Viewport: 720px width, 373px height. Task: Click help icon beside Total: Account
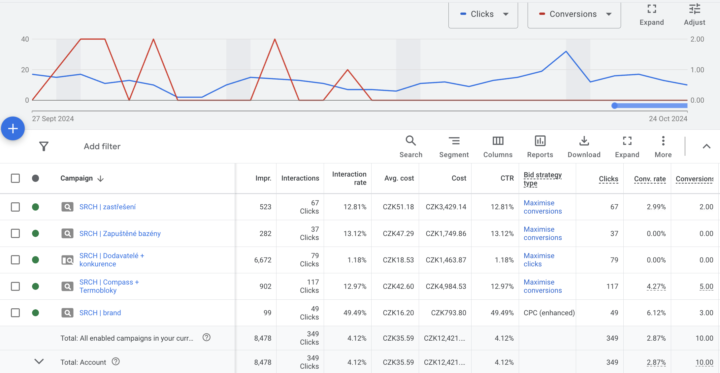(x=116, y=362)
